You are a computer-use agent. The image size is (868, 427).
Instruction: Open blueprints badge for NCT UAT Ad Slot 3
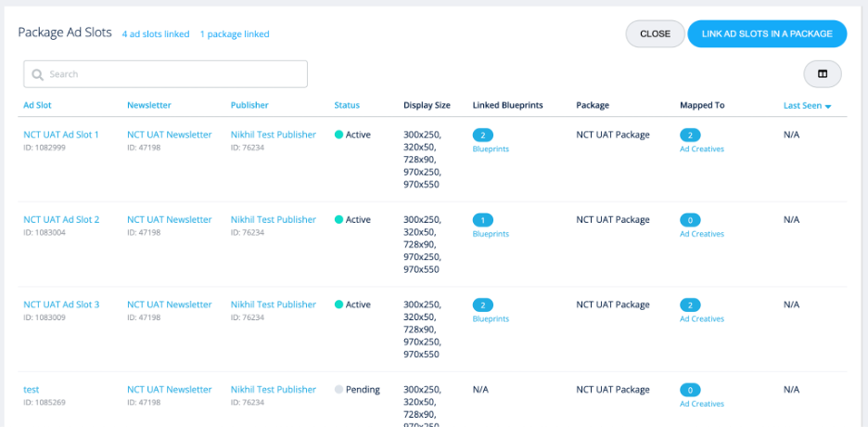point(483,305)
